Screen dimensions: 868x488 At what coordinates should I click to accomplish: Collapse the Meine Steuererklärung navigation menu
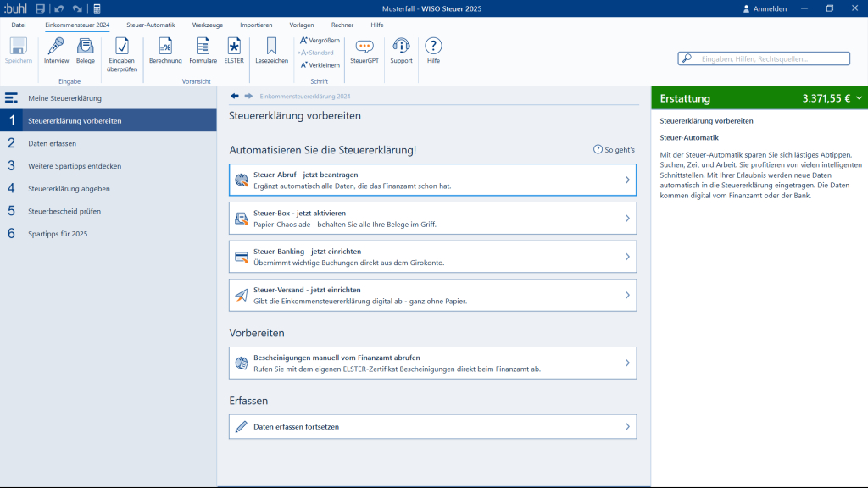point(12,98)
